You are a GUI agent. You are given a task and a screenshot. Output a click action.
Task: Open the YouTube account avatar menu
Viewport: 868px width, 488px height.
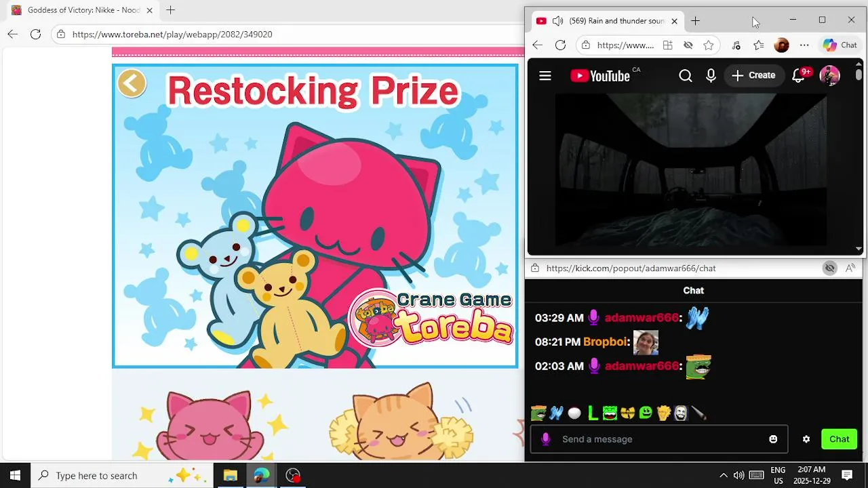point(829,75)
